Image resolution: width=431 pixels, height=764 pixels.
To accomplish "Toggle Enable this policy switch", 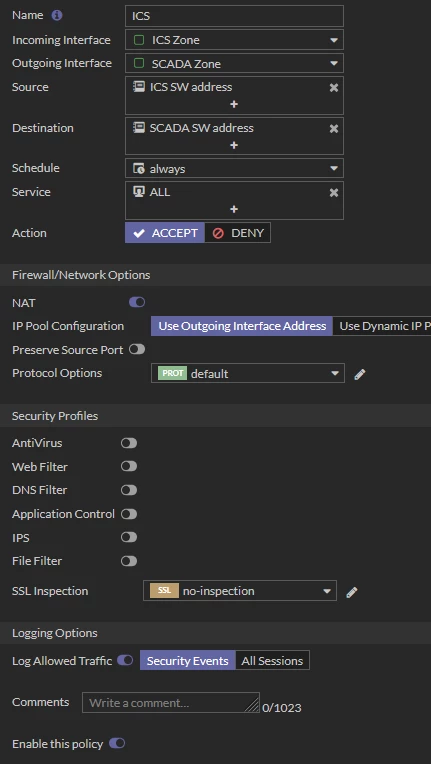I will [117, 744].
